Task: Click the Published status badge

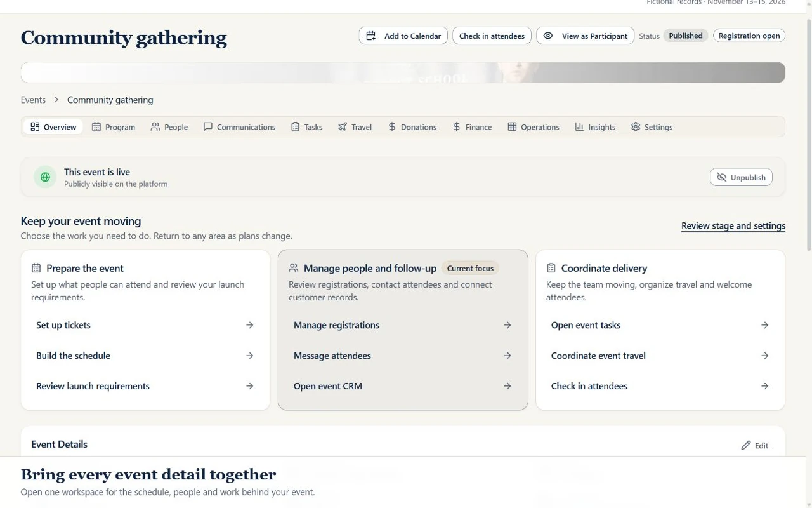Action: tap(686, 36)
